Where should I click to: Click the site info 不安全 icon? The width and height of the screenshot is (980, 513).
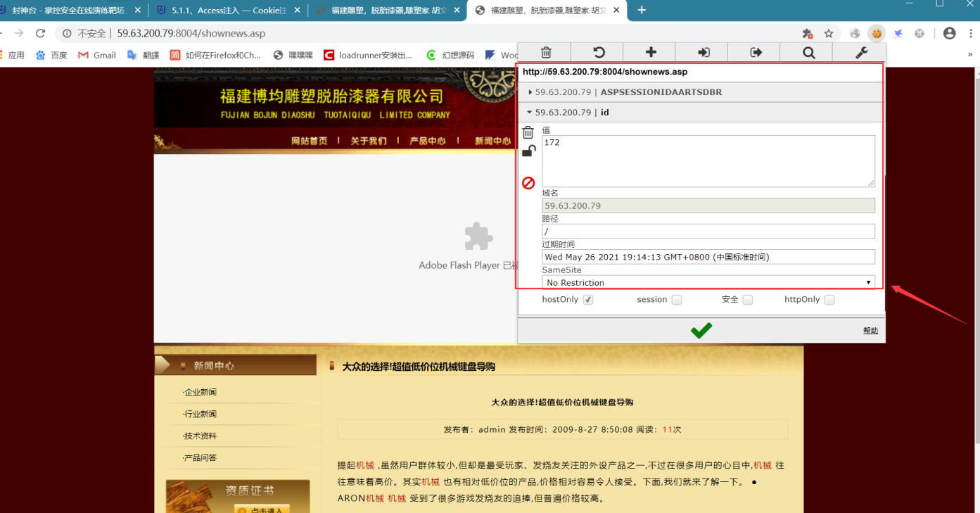point(67,33)
